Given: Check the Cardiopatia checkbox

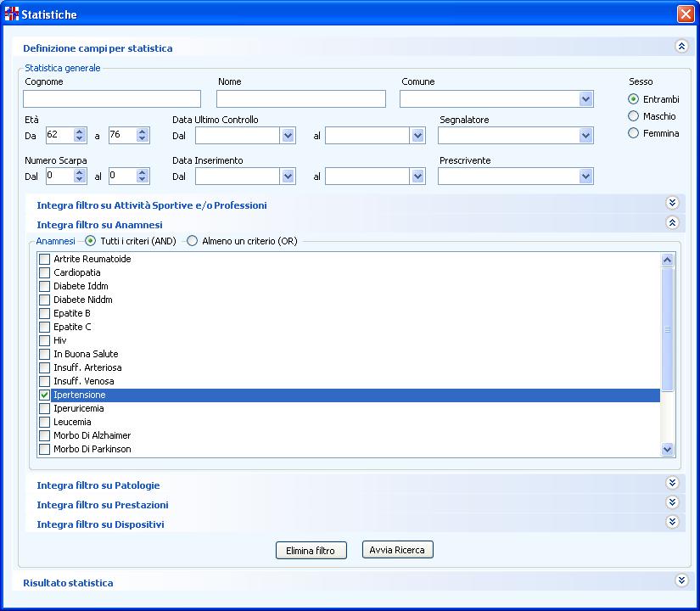Looking at the screenshot, I should [45, 273].
